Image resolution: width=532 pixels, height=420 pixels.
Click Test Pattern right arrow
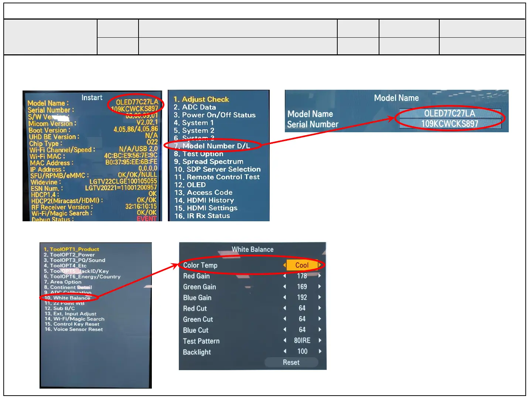coord(320,340)
